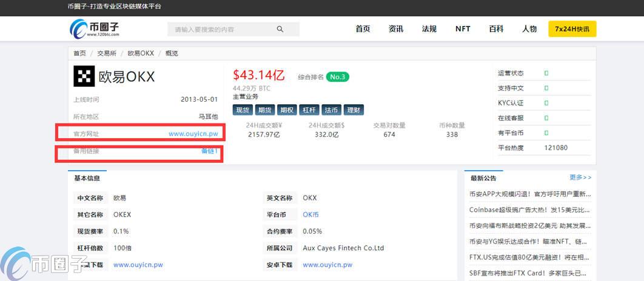Click the 有平台币 status indicator icon
The image size is (644, 281).
546,133
